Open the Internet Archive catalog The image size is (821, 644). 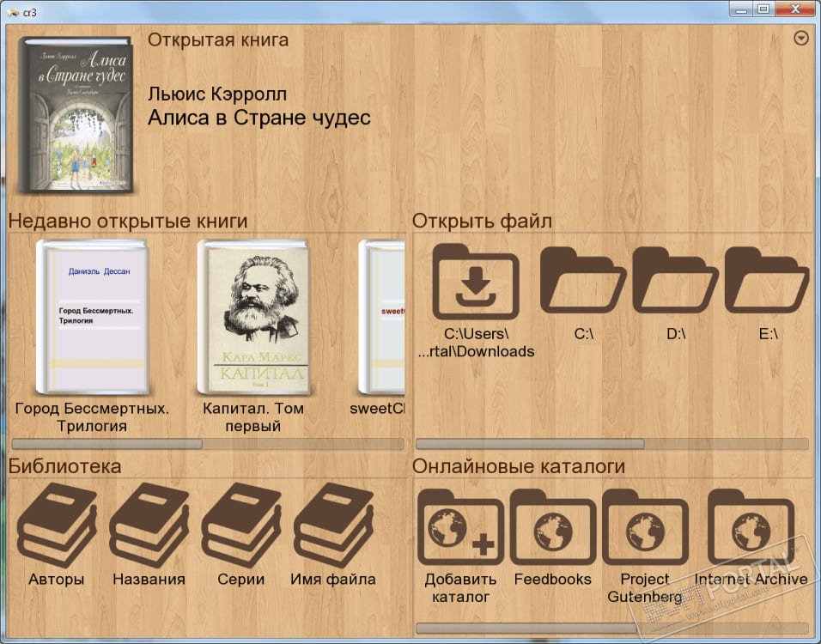click(751, 526)
